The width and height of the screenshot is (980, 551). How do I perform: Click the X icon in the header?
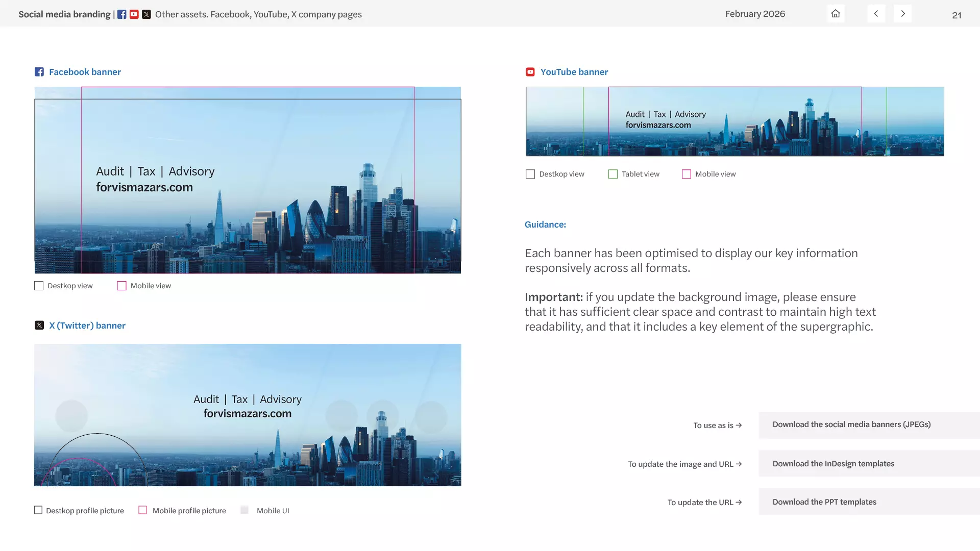click(146, 14)
